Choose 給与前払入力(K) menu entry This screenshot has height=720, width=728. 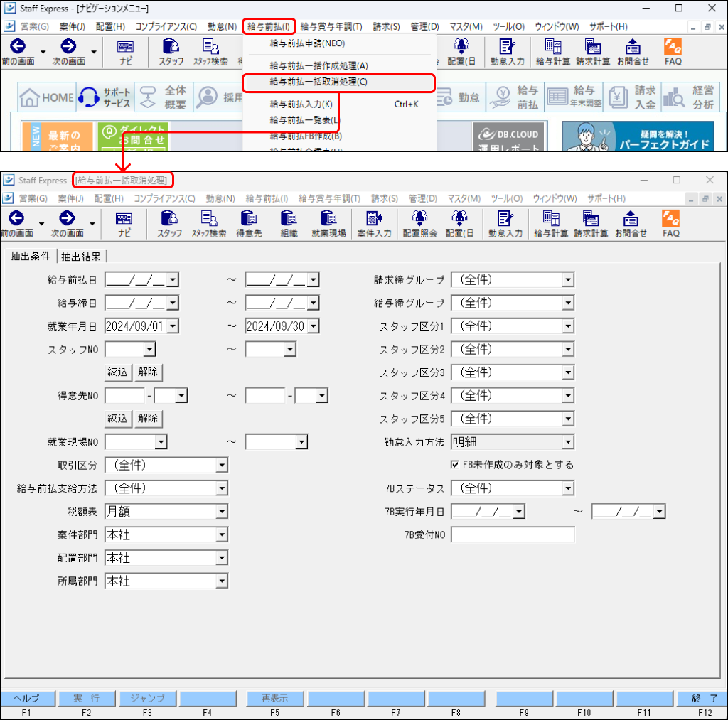(x=338, y=104)
